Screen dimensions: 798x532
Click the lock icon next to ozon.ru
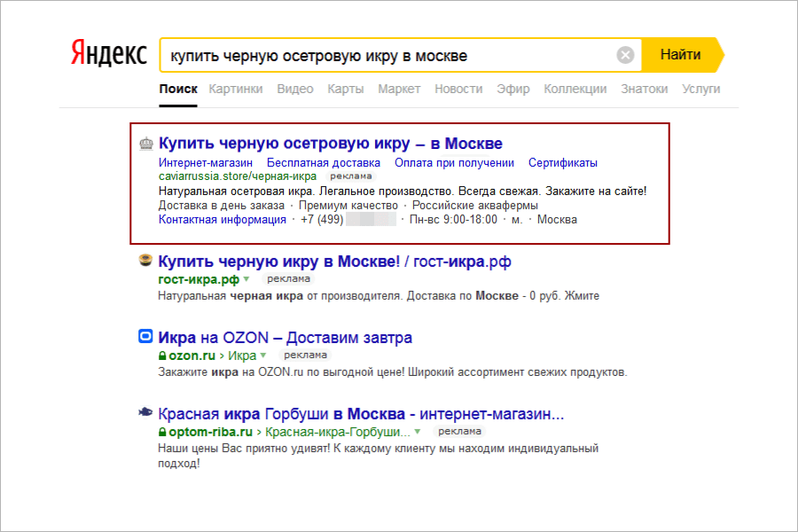(162, 356)
